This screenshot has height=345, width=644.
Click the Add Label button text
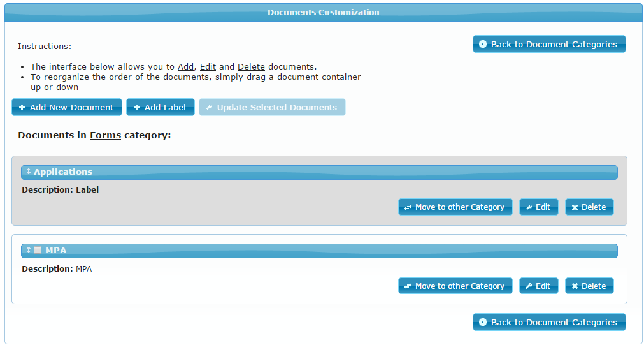pyautogui.click(x=165, y=108)
